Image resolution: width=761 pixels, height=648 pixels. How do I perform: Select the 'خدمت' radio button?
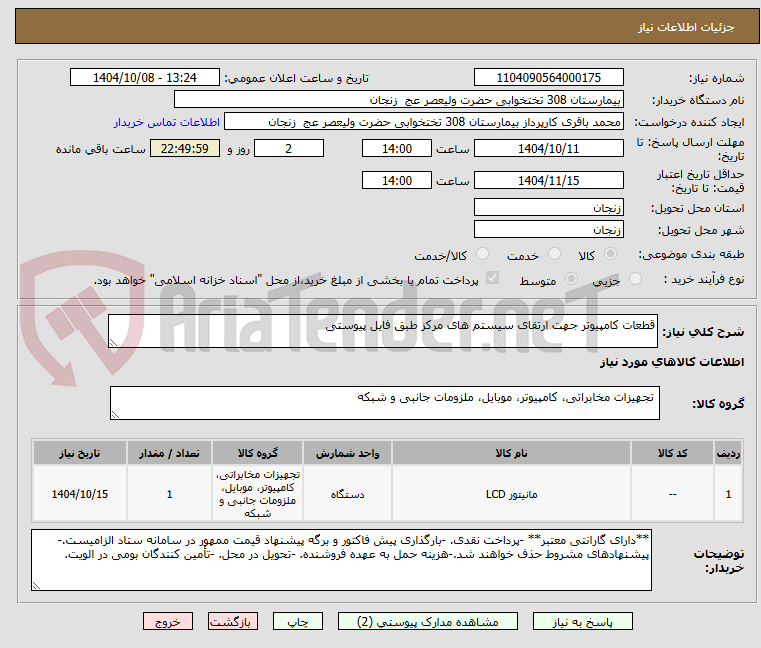[x=554, y=254]
